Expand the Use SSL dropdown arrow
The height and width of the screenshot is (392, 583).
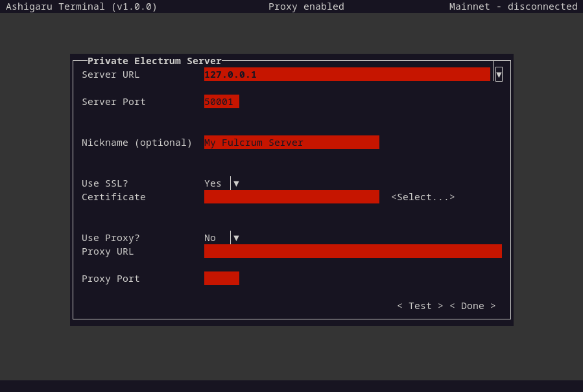pyautogui.click(x=236, y=183)
